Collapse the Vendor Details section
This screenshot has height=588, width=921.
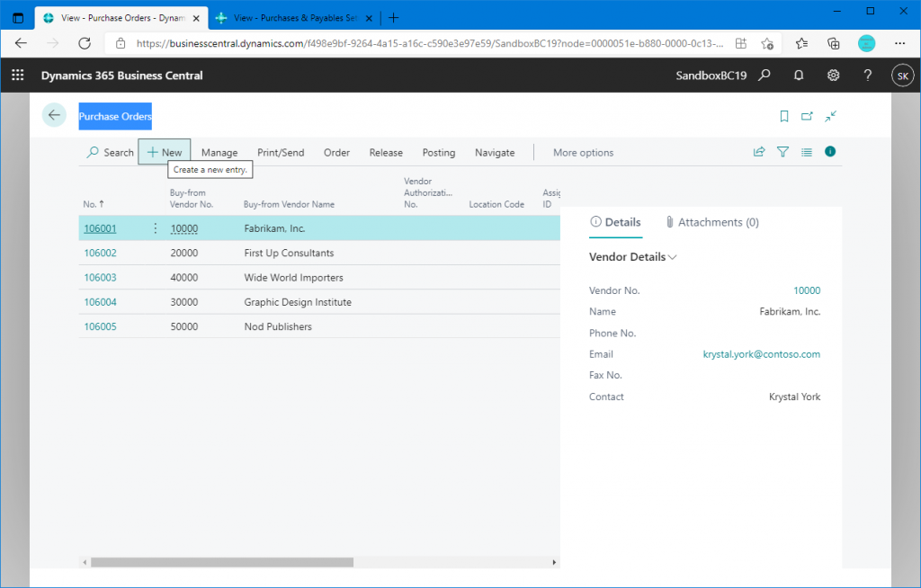(633, 257)
